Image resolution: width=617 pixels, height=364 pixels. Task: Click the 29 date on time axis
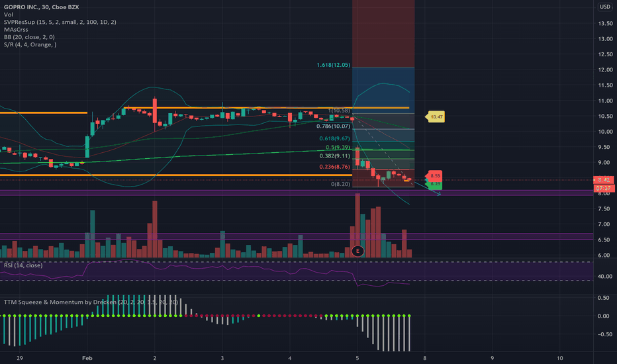pos(20,358)
